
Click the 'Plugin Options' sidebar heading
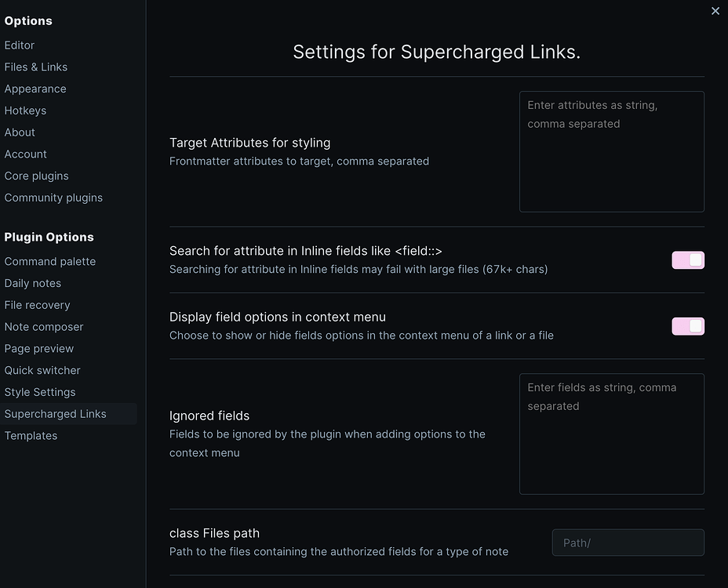pos(49,237)
